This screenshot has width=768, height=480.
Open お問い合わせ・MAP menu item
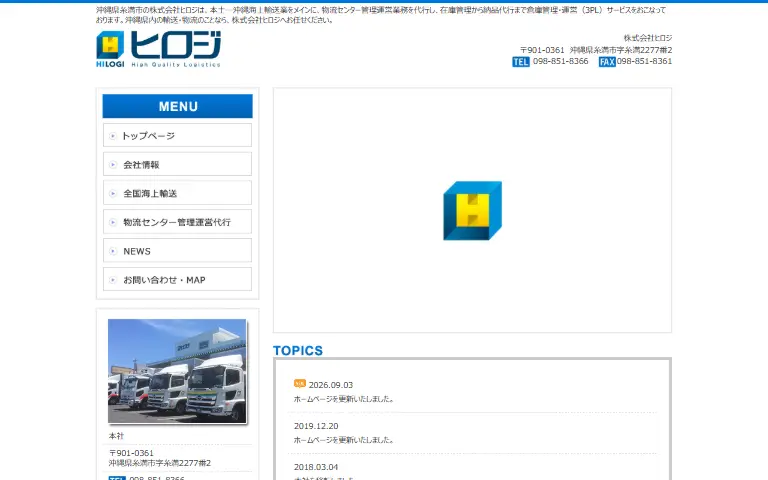tap(177, 280)
